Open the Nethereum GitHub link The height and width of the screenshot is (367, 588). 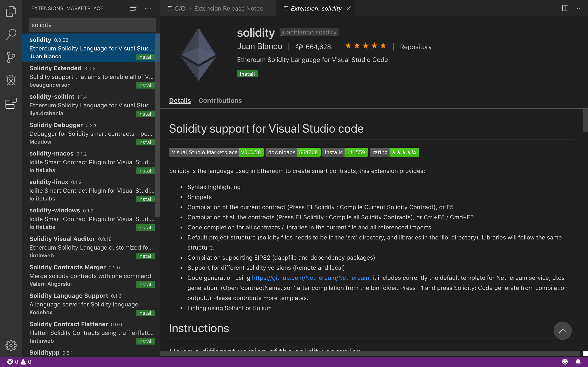(x=310, y=278)
